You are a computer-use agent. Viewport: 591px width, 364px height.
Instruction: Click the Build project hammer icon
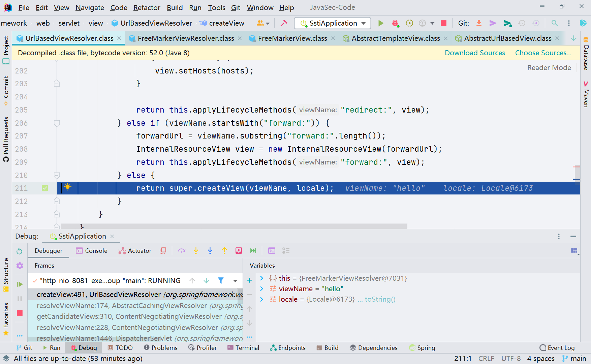click(x=284, y=23)
